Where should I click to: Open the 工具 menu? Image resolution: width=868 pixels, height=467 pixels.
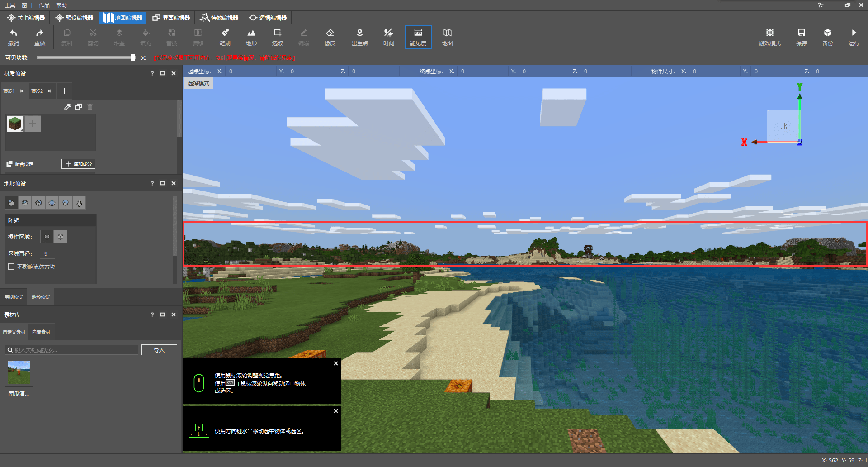[10, 5]
